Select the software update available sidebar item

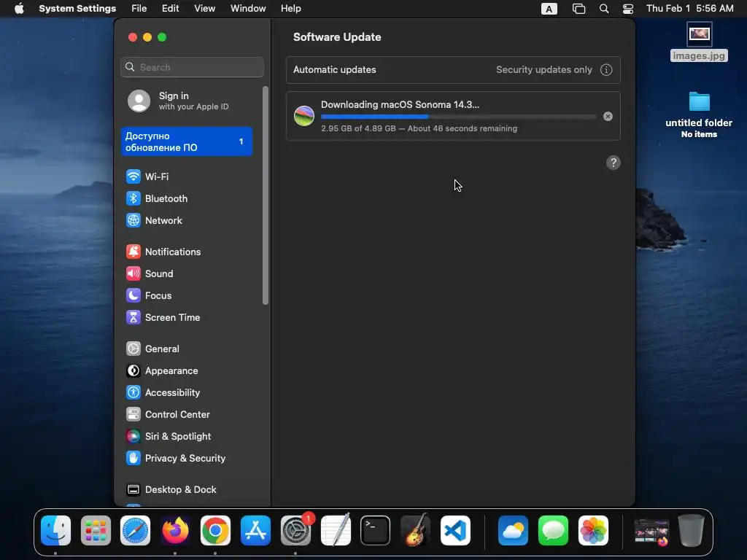186,142
